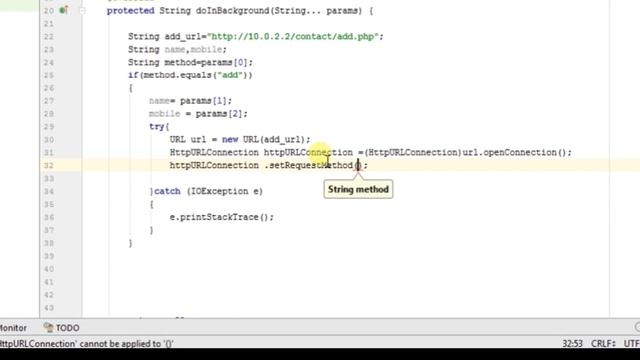Click the 32:53 caret position indicator
The height and width of the screenshot is (360, 640).
click(x=573, y=344)
